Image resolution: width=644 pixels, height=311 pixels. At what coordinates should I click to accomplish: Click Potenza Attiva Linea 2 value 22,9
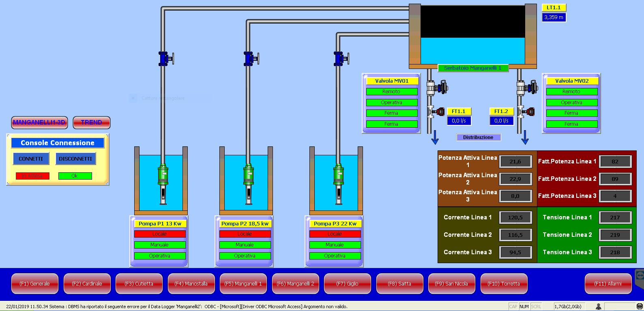click(515, 179)
